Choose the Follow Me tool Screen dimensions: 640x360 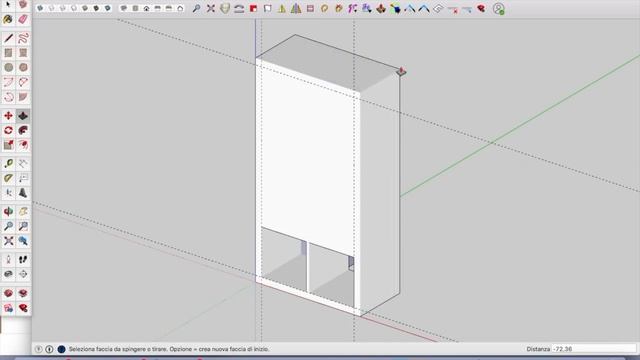coord(23,131)
